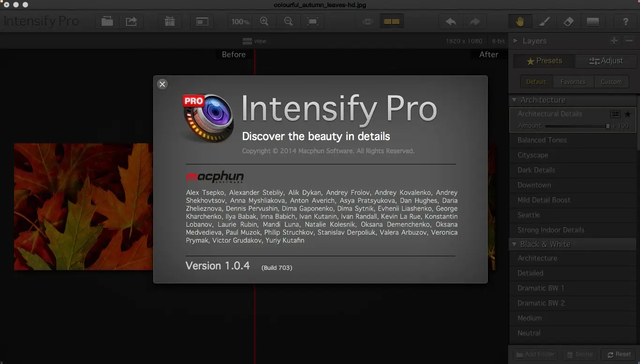The image size is (640, 364).
Task: Apply the Dark Details preset
Action: coord(573,170)
